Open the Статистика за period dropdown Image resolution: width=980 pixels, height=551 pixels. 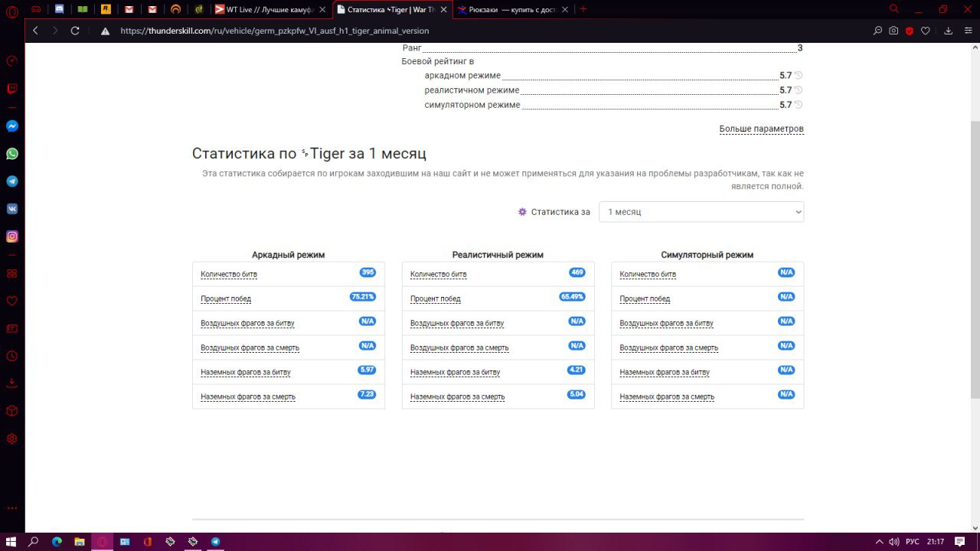click(701, 212)
